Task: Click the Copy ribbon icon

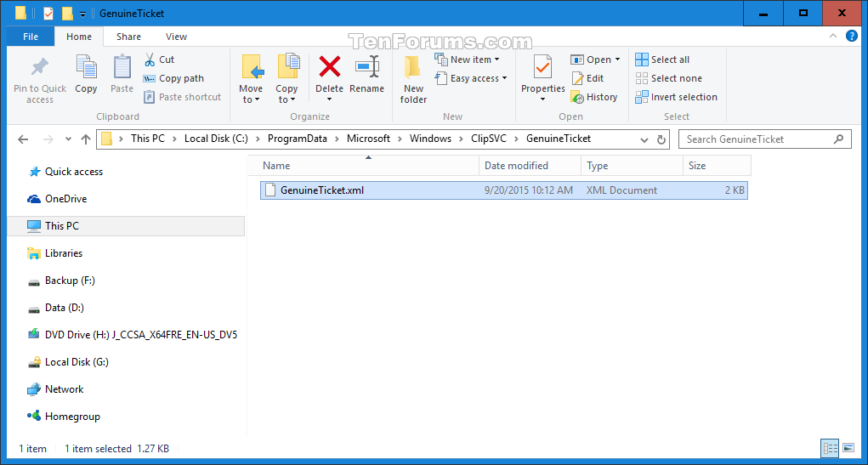Action: click(x=86, y=67)
